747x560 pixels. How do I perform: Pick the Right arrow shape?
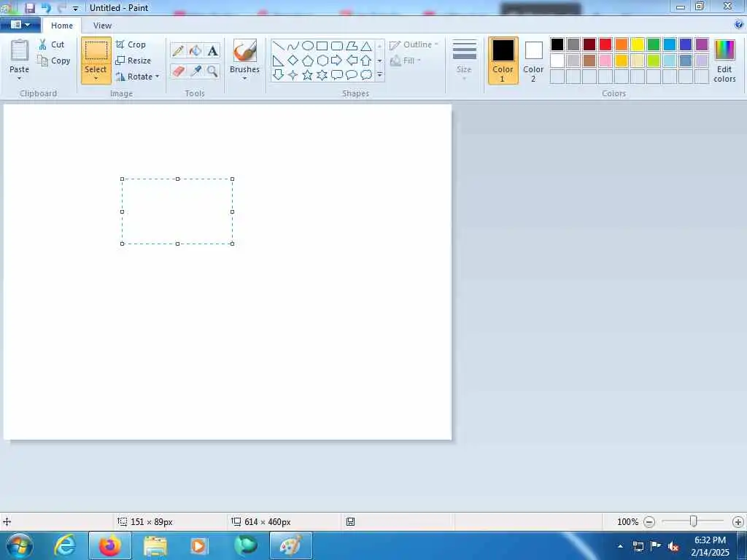point(337,61)
